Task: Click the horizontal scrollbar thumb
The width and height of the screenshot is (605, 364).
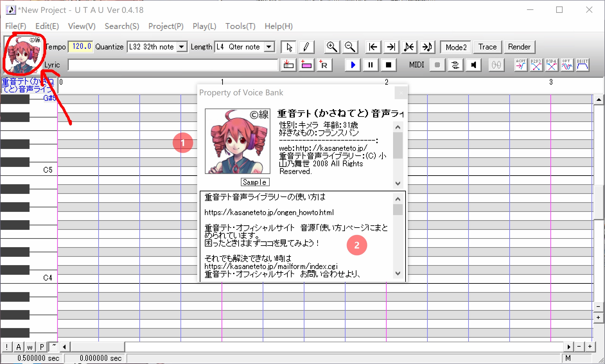Action: [98, 347]
